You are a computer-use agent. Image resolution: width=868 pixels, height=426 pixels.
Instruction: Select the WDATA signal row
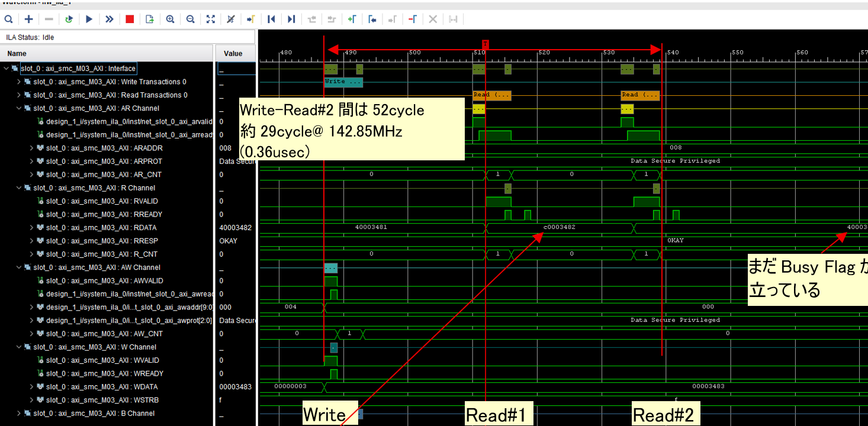(102, 387)
